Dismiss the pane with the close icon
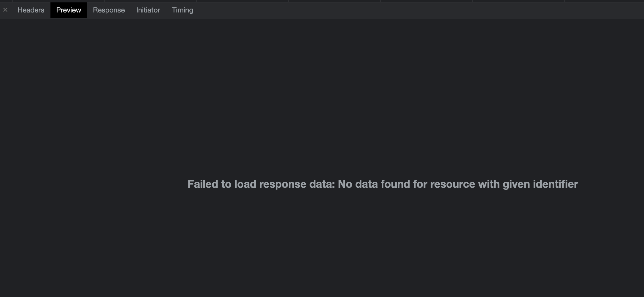The image size is (644, 297). [x=5, y=10]
